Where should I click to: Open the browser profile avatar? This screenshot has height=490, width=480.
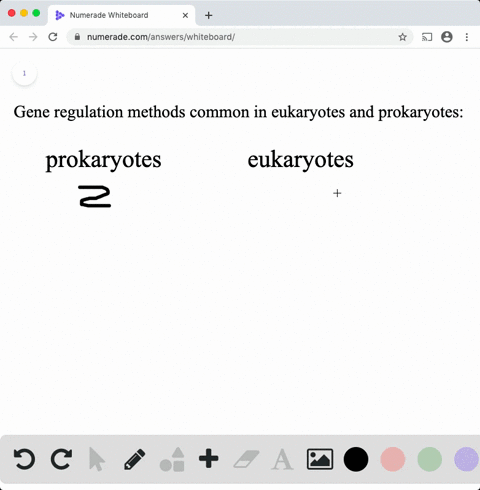tap(447, 37)
